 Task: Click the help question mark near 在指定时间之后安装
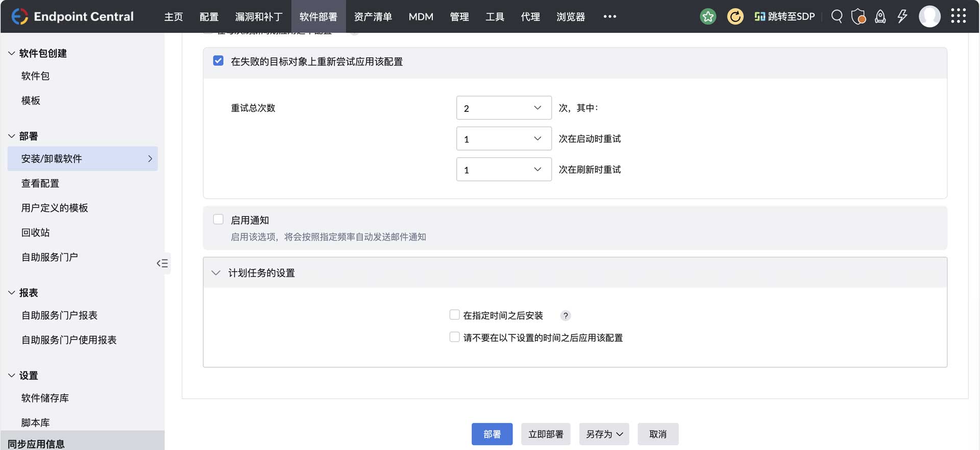[566, 316]
